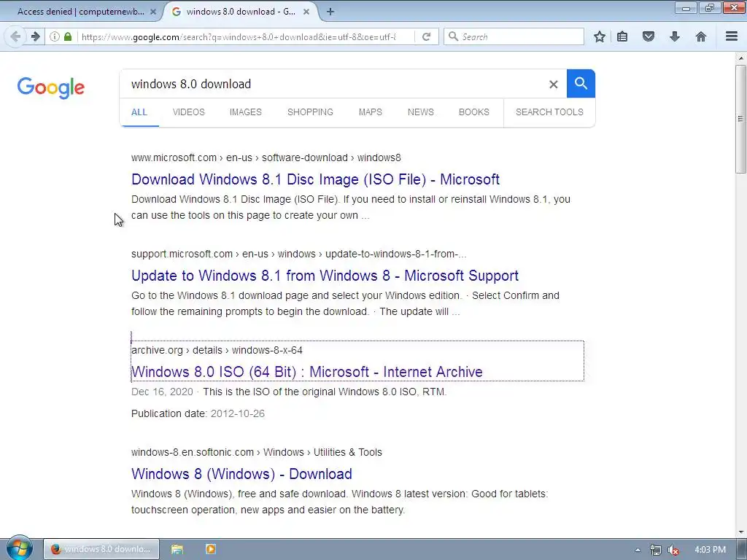
Task: Click scrollbar up arrow
Action: coord(741,58)
